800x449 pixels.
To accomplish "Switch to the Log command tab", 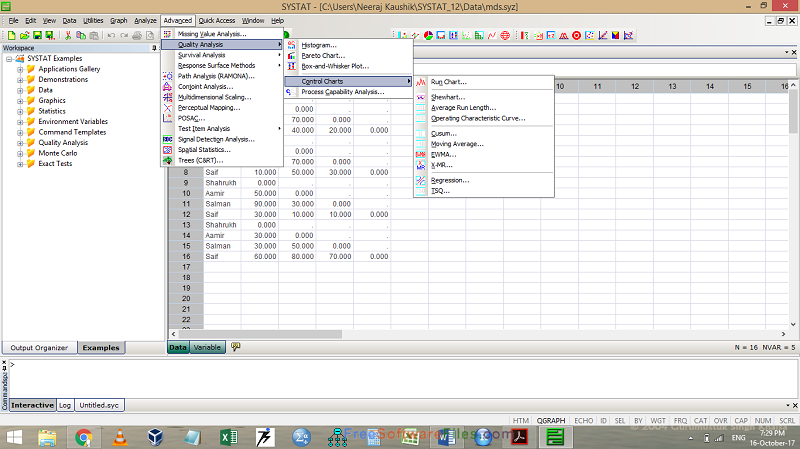I will pyautogui.click(x=65, y=405).
